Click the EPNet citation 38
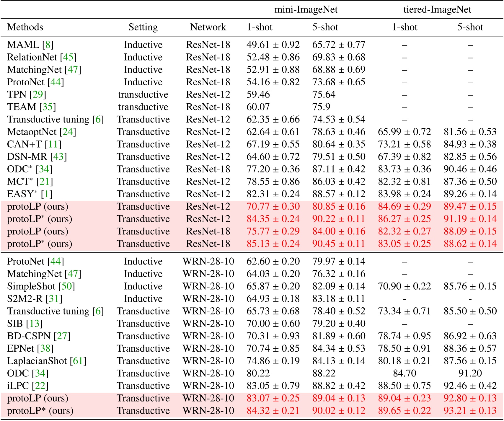The width and height of the screenshot is (504, 421). (45, 348)
